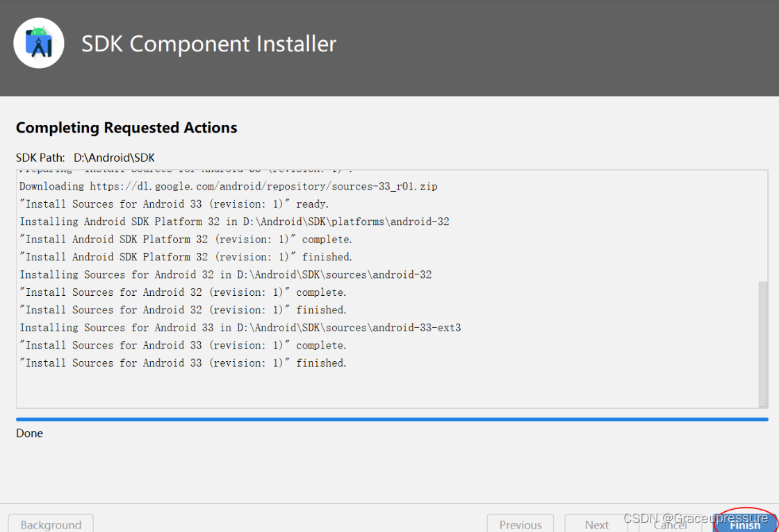This screenshot has height=532, width=779.
Task: Click the SDK Path D:\Android\SDK text
Action: pos(85,158)
